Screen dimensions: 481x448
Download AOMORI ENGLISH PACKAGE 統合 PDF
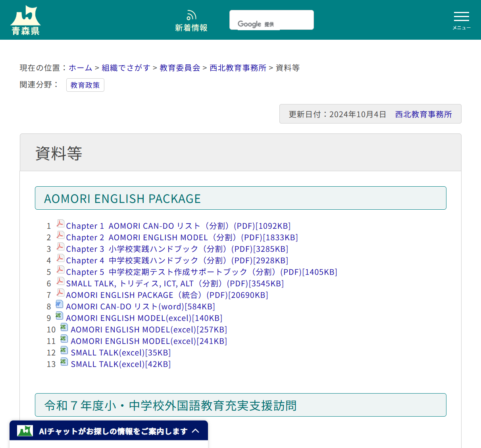pyautogui.click(x=167, y=295)
